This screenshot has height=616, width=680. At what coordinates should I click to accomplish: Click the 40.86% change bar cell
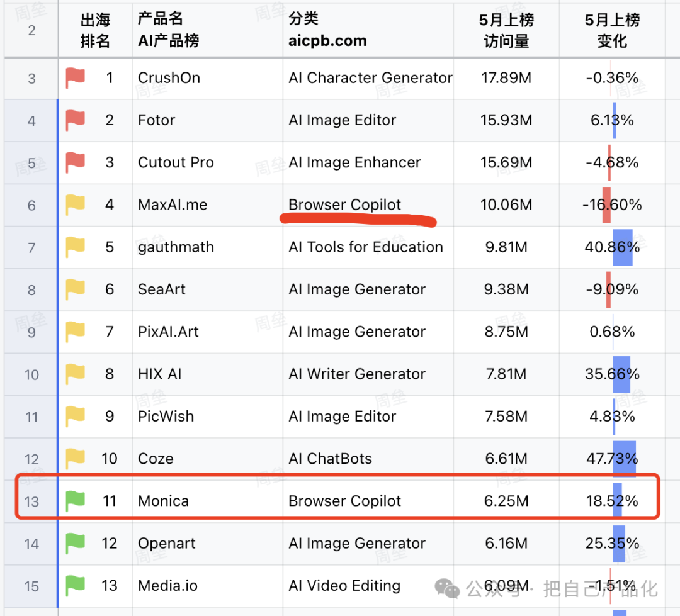(612, 247)
